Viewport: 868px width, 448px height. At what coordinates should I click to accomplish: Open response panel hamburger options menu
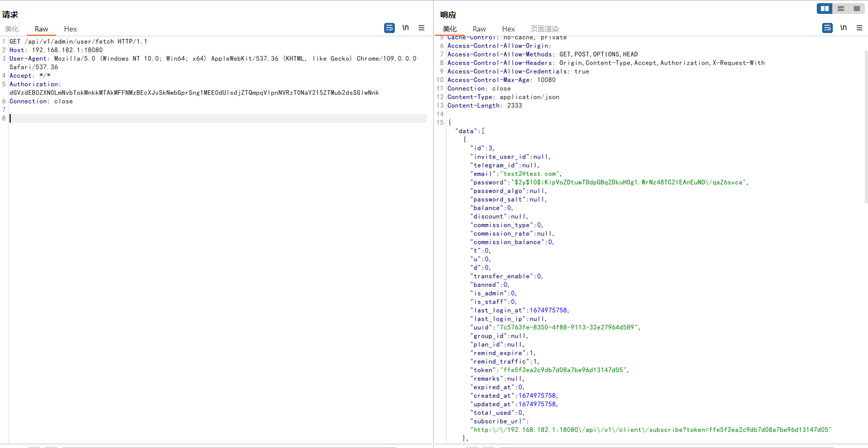859,28
